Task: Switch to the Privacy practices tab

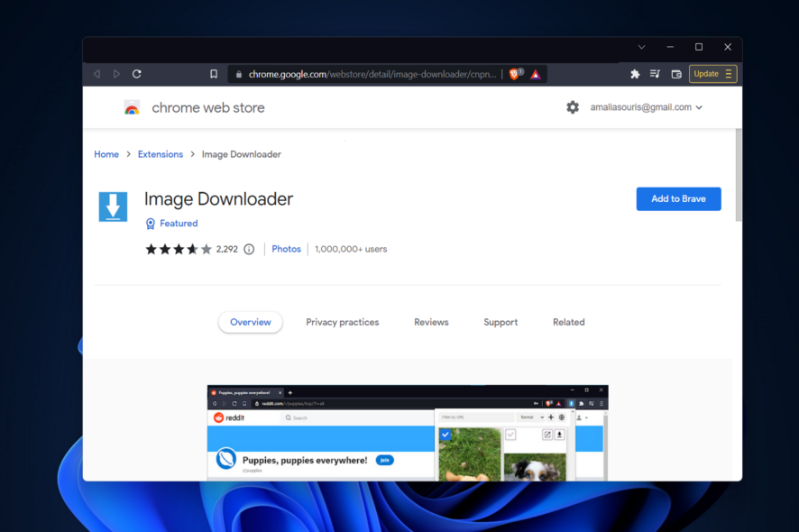Action: coord(343,322)
